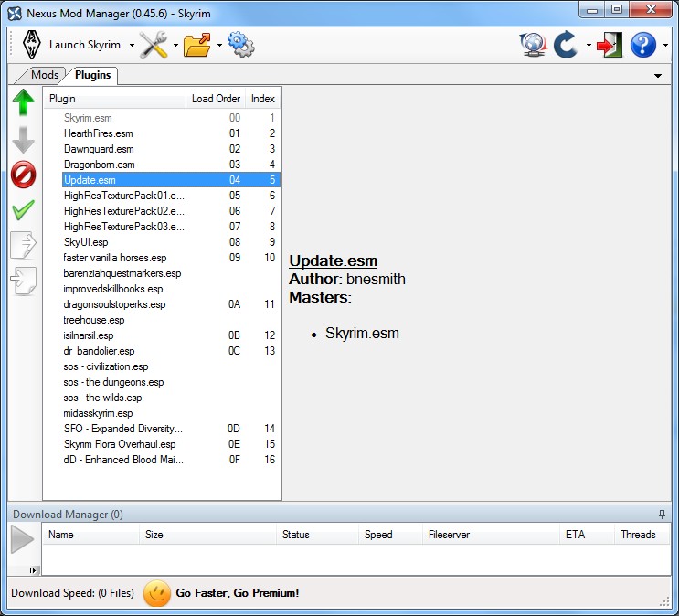The height and width of the screenshot is (616, 679).
Task: Enable all plugins with green checkmark icon
Action: (24, 210)
